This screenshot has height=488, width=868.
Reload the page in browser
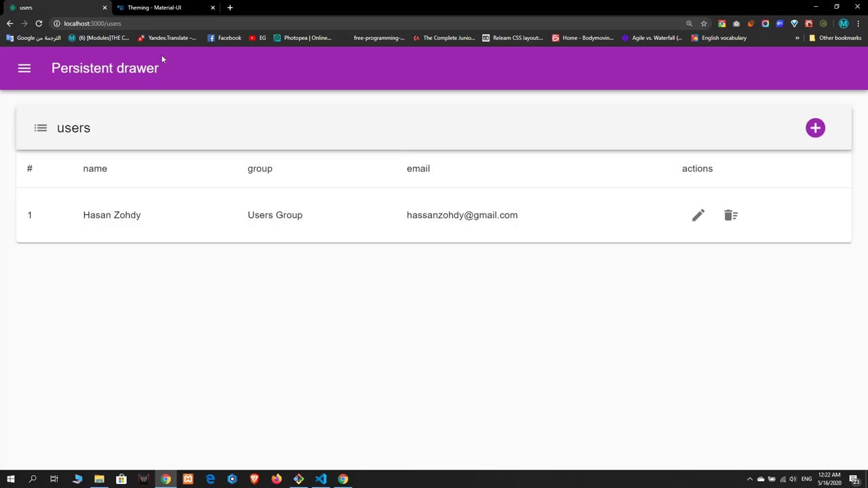39,24
